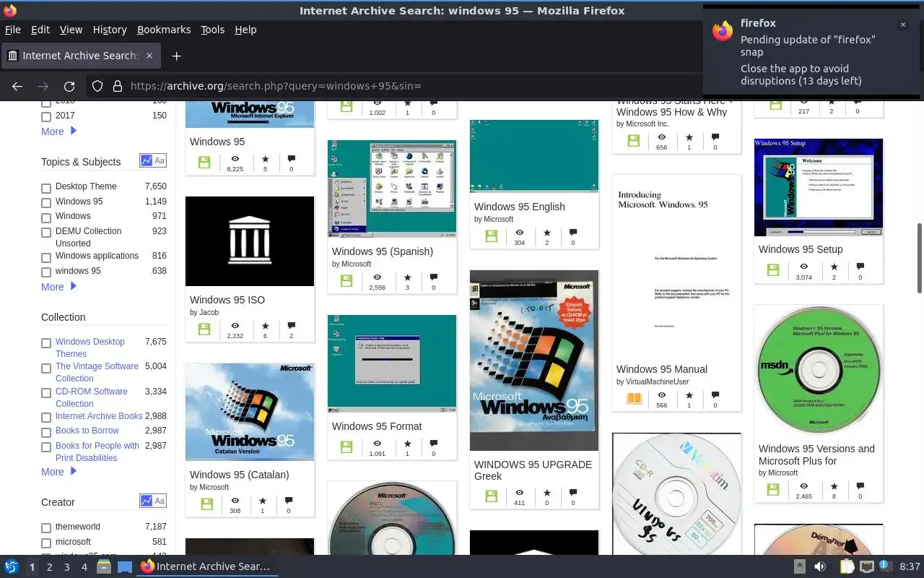Reload the current archive.org page
This screenshot has height=578, width=924.
click(69, 86)
